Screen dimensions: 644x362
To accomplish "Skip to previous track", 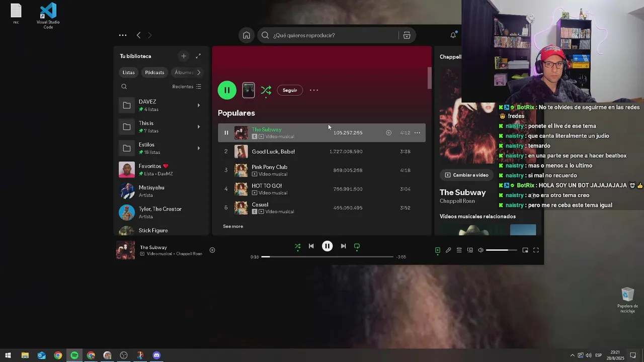I will pyautogui.click(x=311, y=246).
